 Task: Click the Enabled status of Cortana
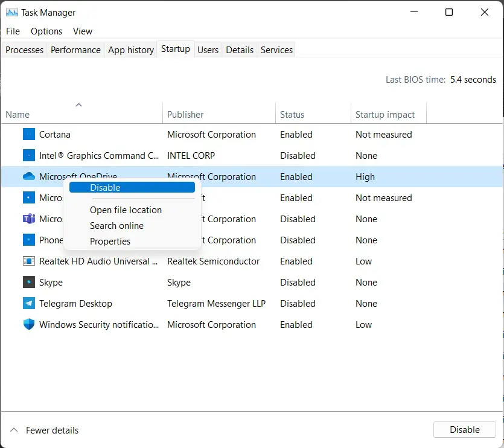[x=296, y=135]
